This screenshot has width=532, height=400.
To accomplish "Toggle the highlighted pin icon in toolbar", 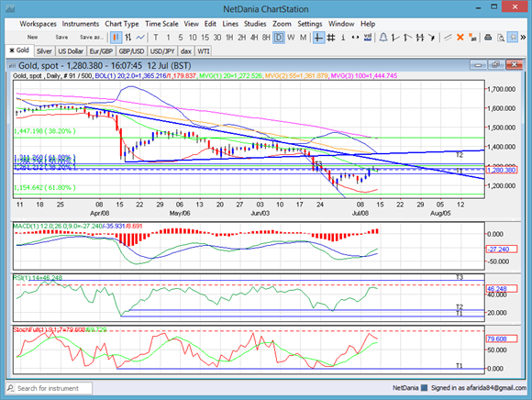I will point(513,38).
